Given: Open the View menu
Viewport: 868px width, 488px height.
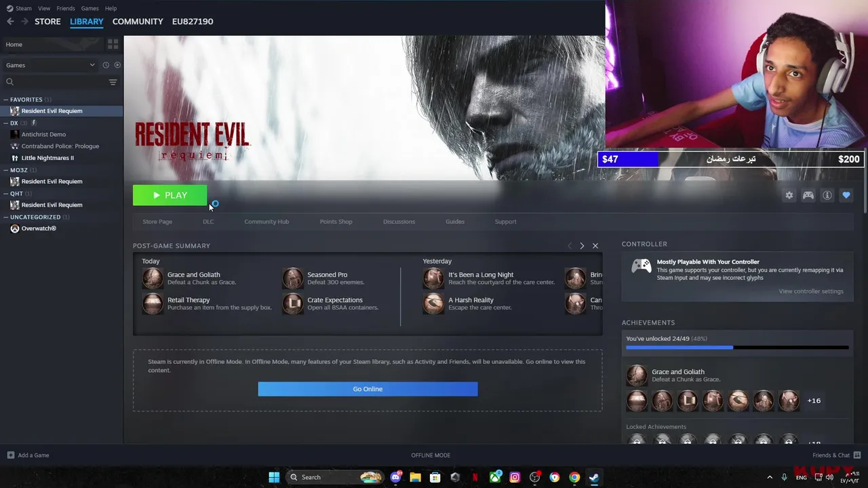Looking at the screenshot, I should click(44, 8).
